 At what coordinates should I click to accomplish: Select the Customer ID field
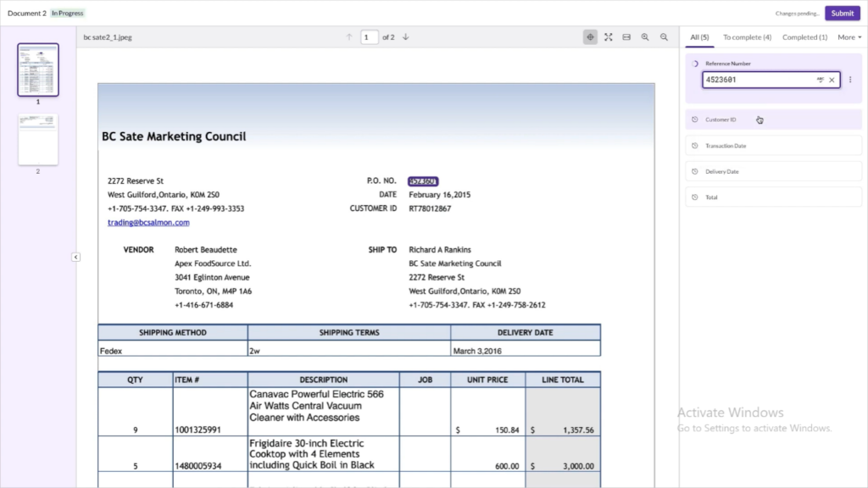point(773,119)
